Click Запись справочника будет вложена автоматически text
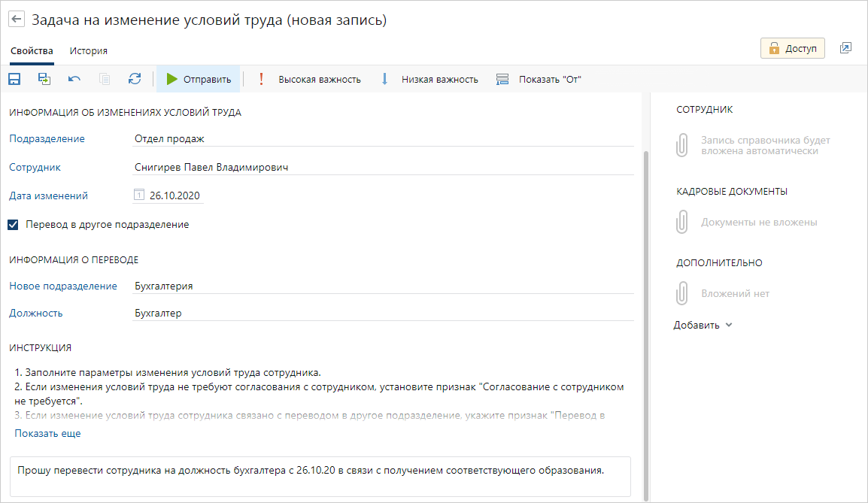The width and height of the screenshot is (868, 503). (x=766, y=146)
